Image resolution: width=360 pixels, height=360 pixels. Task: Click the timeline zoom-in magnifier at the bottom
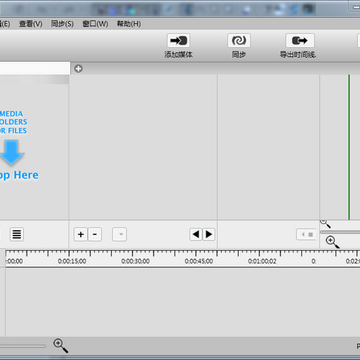click(x=61, y=346)
